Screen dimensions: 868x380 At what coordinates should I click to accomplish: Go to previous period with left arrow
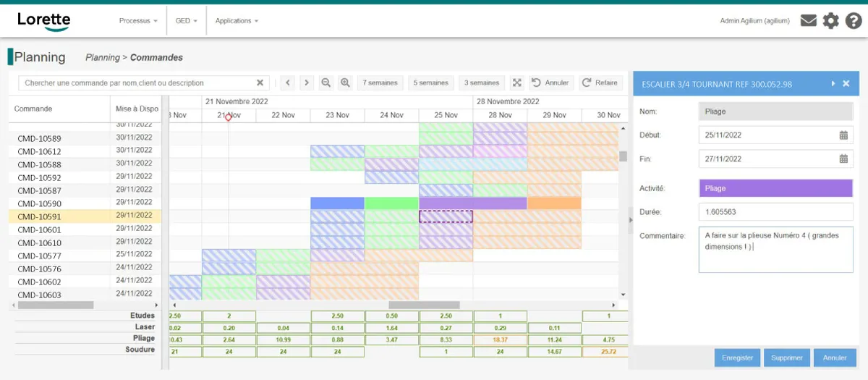pyautogui.click(x=288, y=83)
